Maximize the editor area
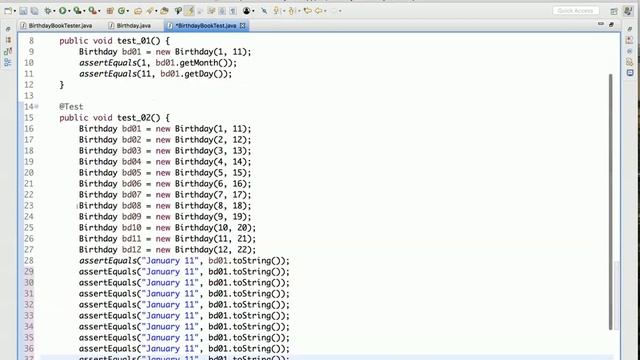This screenshot has height=360, width=640. [x=611, y=24]
